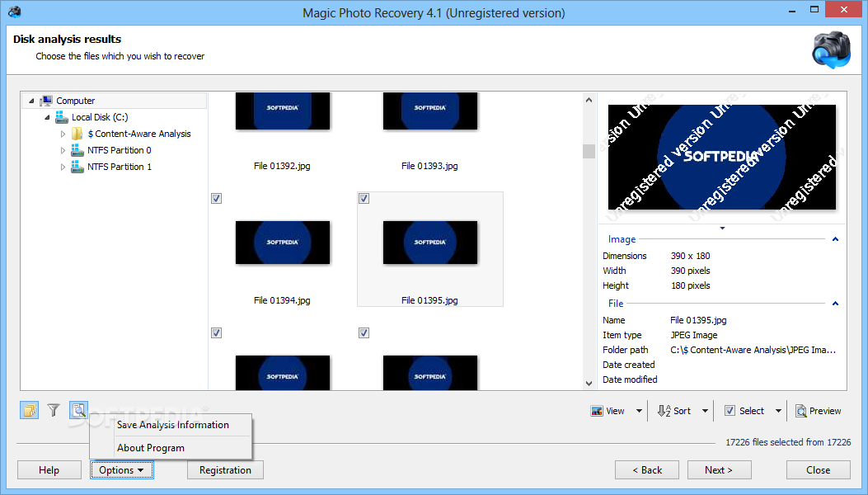
Task: Expand the $ Content-Aware Analysis node
Action: [63, 134]
